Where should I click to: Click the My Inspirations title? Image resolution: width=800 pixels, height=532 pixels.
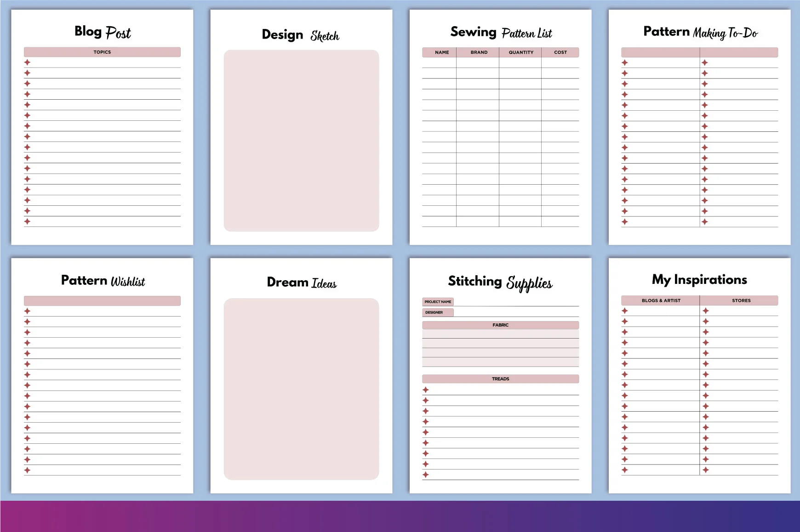699,280
